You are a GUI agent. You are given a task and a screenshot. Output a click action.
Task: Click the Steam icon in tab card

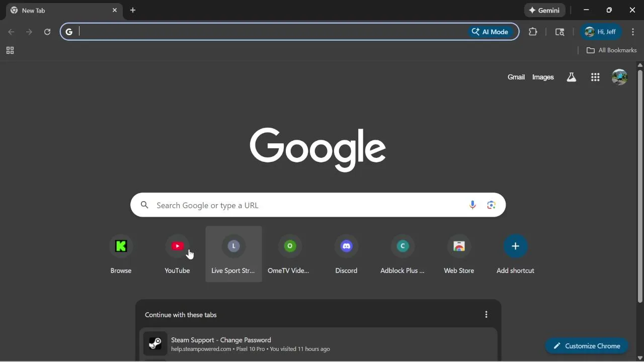coord(155,343)
